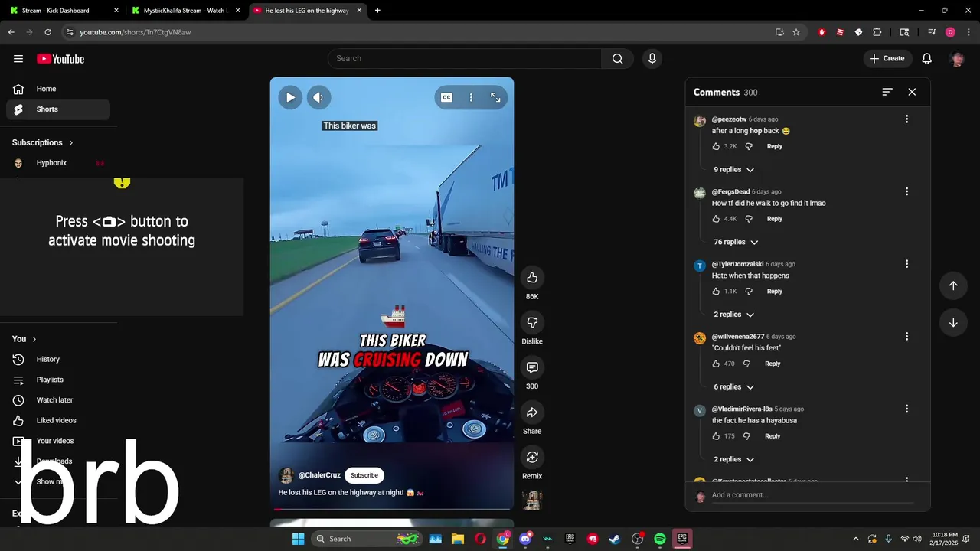The height and width of the screenshot is (551, 980).
Task: Reply to @FergsDead's comment
Action: [775, 219]
